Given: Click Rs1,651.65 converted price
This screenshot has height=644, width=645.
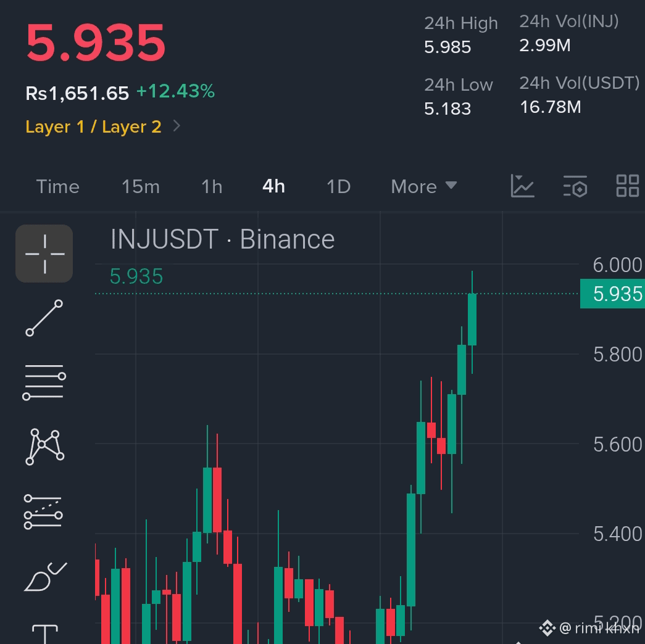Looking at the screenshot, I should click(77, 93).
